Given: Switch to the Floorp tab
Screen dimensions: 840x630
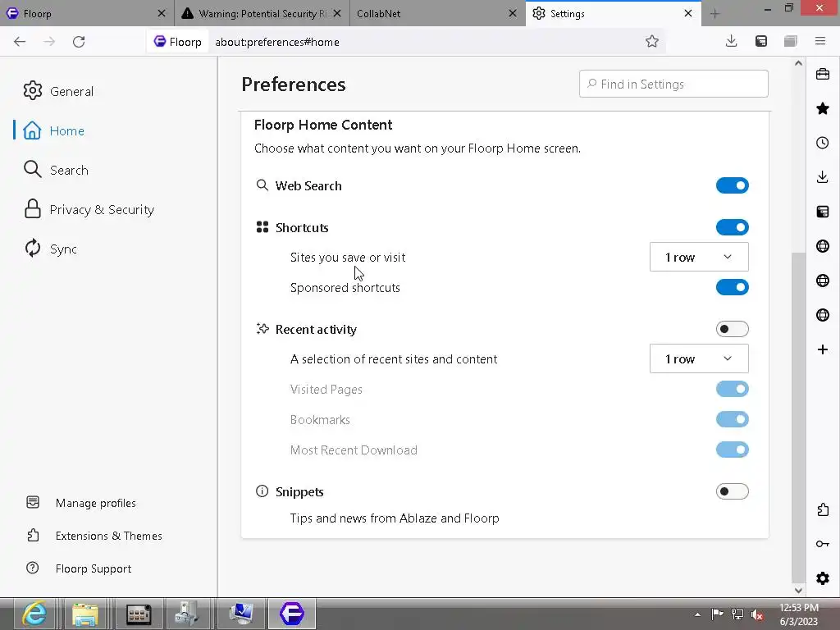Looking at the screenshot, I should [x=80, y=13].
